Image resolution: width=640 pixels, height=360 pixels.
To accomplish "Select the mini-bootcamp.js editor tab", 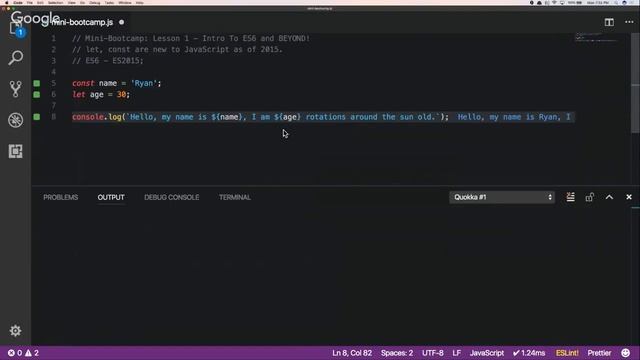I will [82, 22].
